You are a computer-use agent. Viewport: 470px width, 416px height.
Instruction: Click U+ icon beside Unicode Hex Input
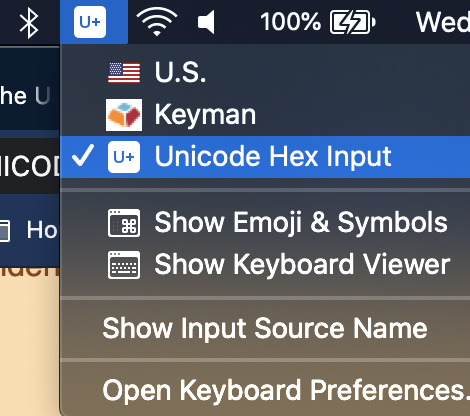click(124, 157)
